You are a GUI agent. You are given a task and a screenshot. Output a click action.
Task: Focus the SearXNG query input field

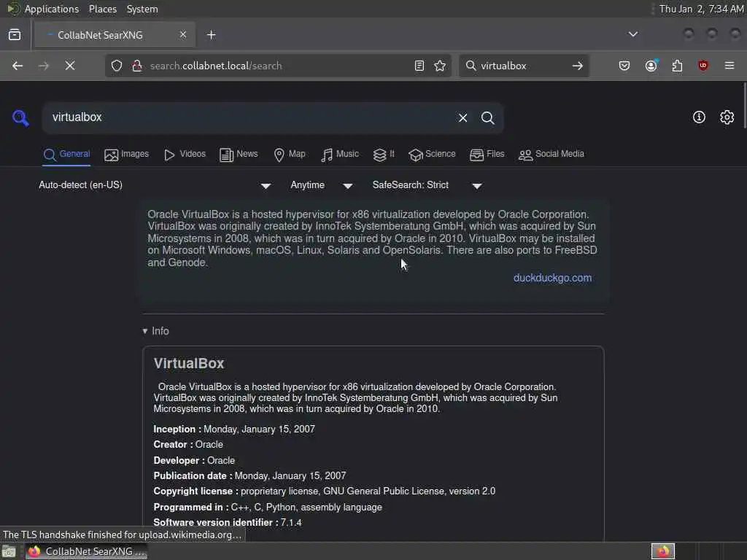point(248,117)
